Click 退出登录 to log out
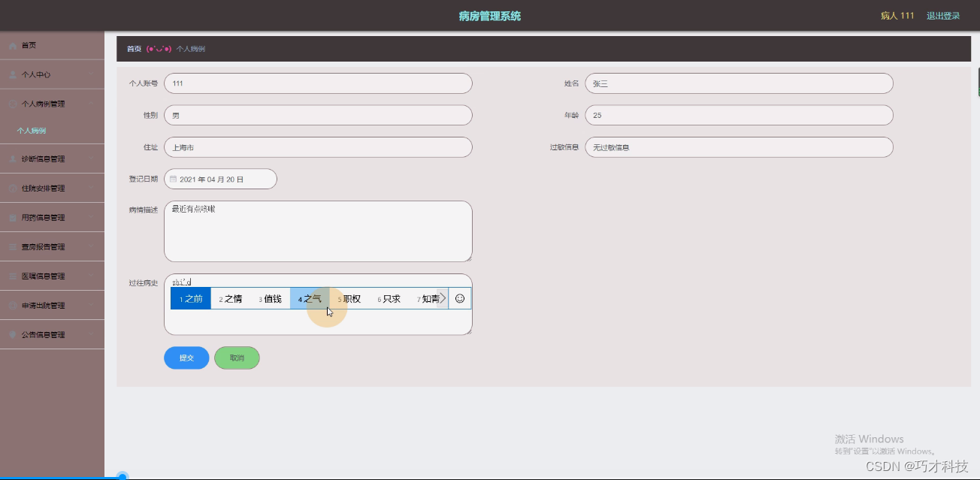Viewport: 980px width, 480px height. tap(942, 15)
